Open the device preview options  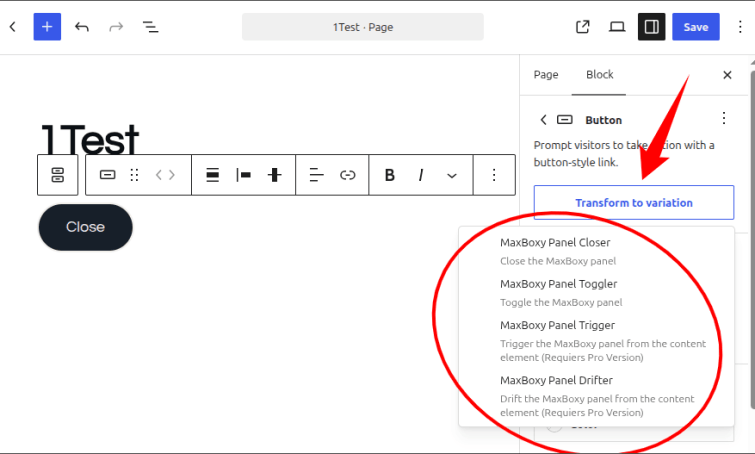pyautogui.click(x=617, y=27)
